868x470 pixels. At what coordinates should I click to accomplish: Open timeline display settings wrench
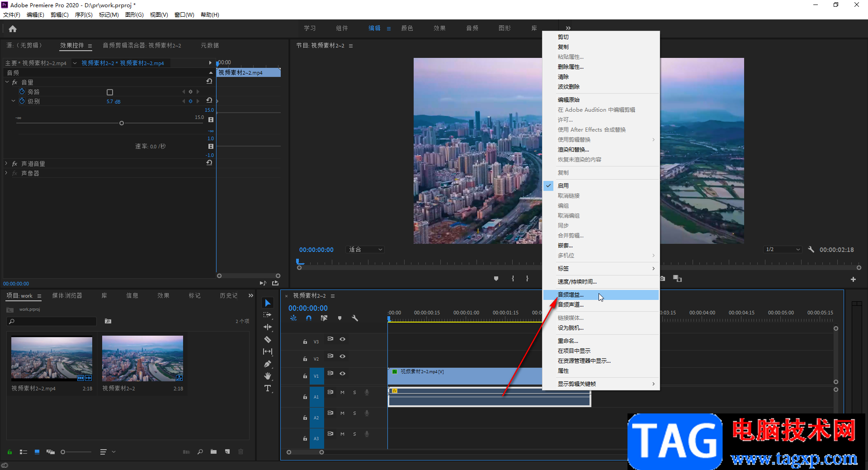click(x=355, y=318)
